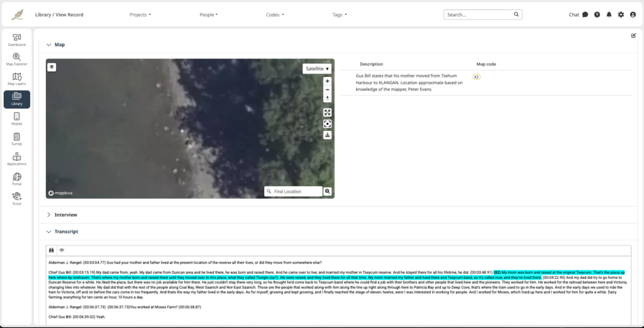644x328 pixels.
Task: Open the Scout sidebar item
Action: pyautogui.click(x=17, y=199)
